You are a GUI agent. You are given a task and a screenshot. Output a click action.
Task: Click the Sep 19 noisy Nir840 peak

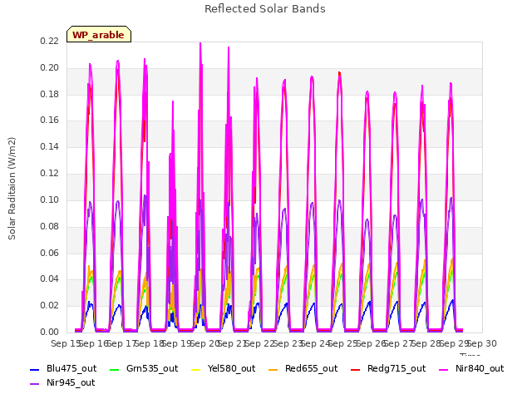pos(173,101)
